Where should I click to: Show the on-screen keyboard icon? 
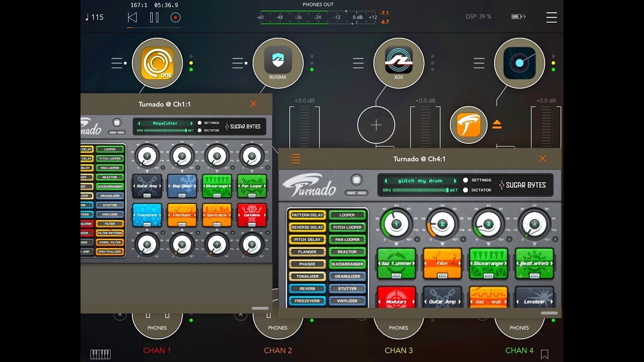tap(100, 354)
